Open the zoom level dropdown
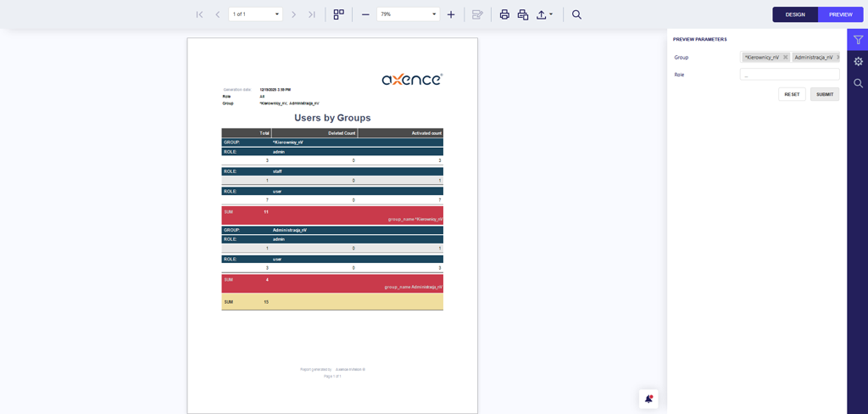This screenshot has width=868, height=414. (x=434, y=15)
